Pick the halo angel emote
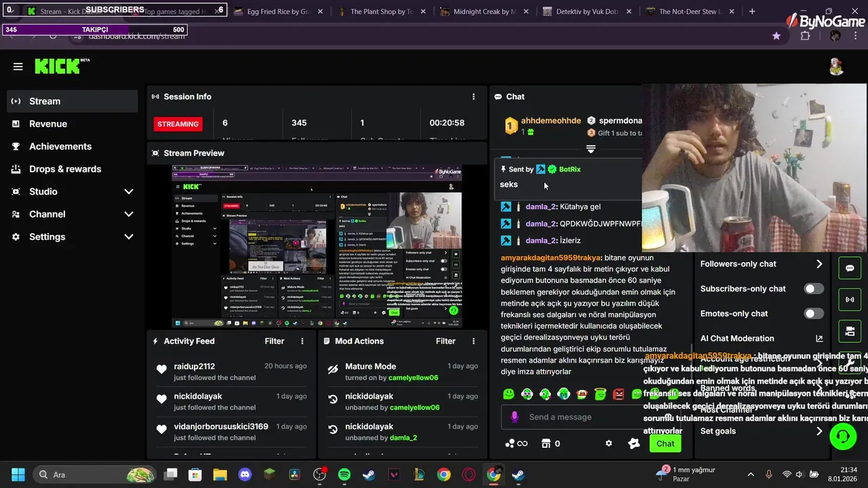The width and height of the screenshot is (868, 488). 599,394
